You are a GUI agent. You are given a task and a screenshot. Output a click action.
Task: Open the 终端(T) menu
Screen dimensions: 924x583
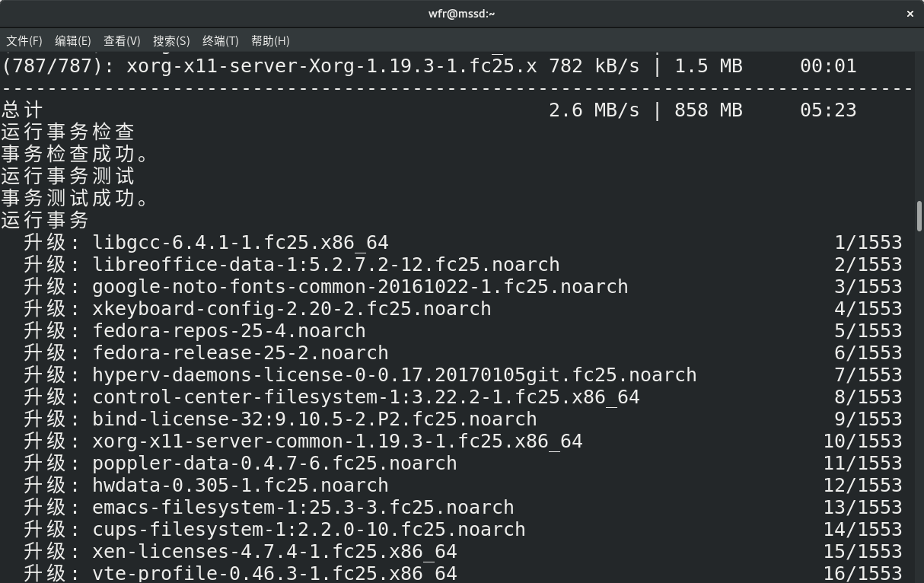221,41
